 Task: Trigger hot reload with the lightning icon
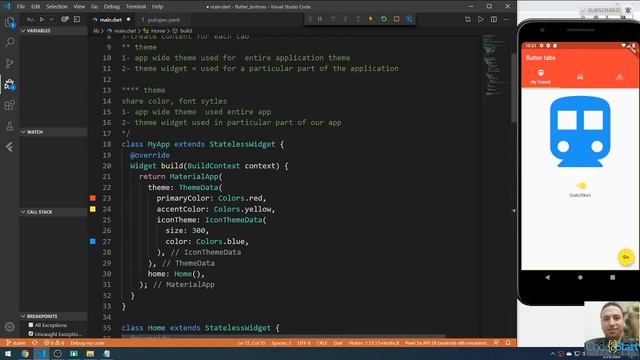[x=371, y=19]
